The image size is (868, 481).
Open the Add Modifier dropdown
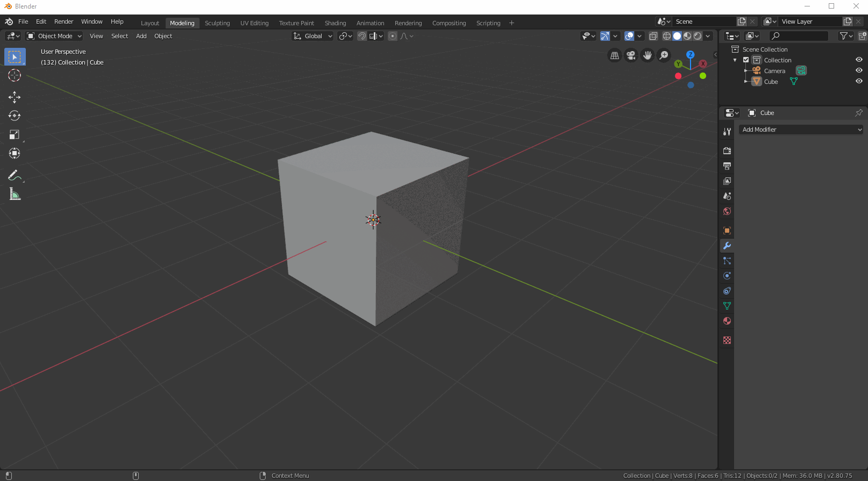801,130
